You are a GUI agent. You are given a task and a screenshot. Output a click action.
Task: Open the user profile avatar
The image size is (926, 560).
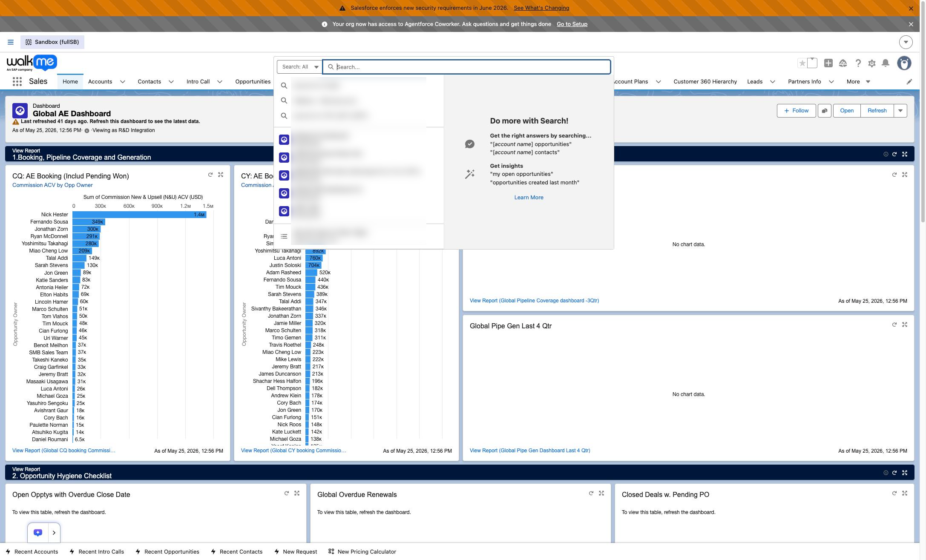(904, 63)
